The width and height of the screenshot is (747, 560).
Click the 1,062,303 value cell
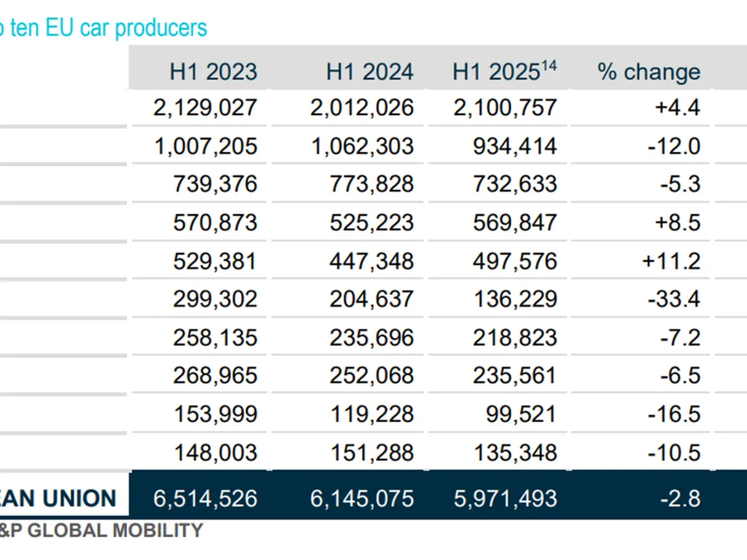tap(362, 146)
